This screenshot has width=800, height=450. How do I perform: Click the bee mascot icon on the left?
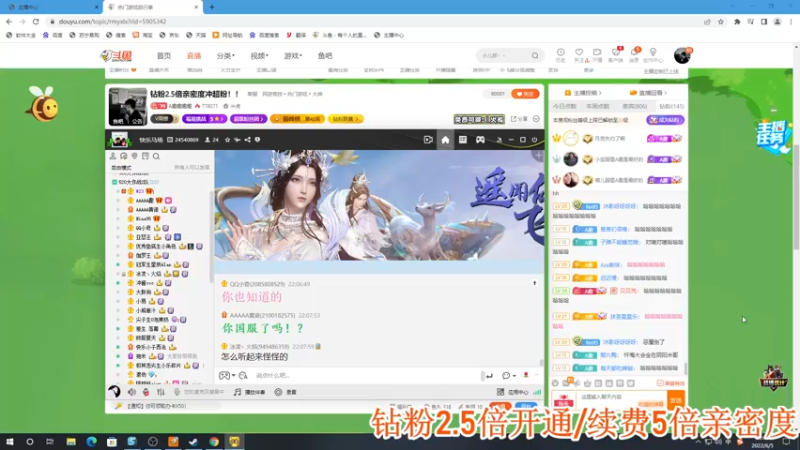coord(43,104)
